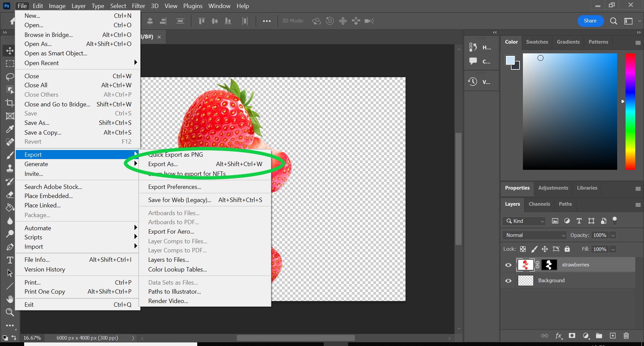Toggle filter for type layers

579,221
